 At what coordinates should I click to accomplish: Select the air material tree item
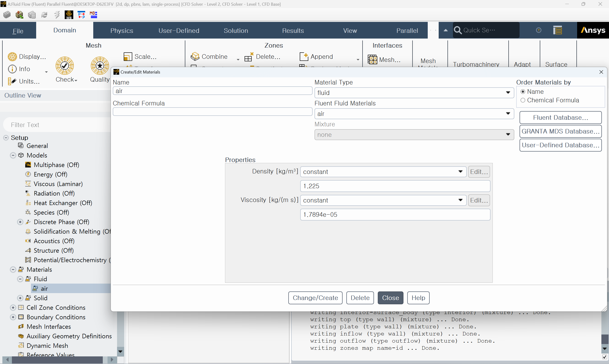click(44, 289)
